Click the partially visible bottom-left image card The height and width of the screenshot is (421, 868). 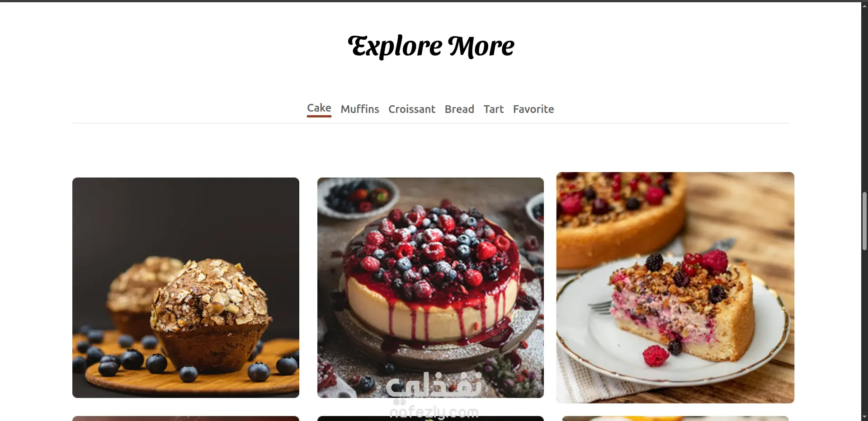(186, 419)
